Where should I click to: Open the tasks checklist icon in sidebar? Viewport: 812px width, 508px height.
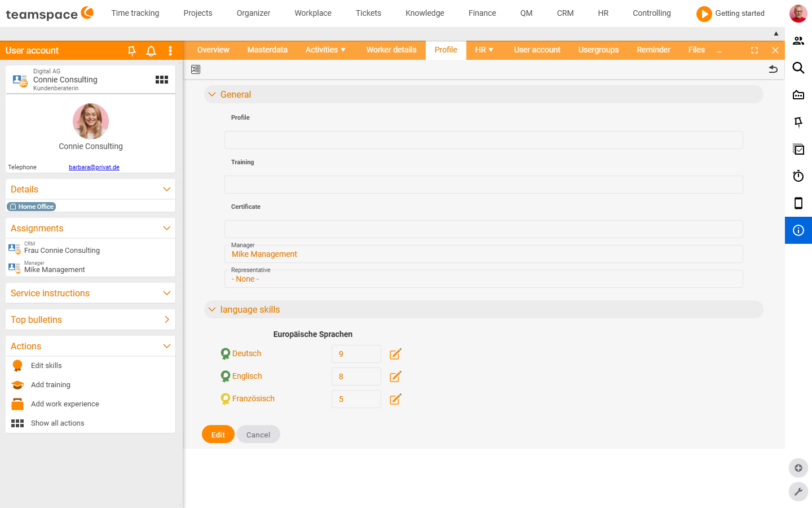coord(798,149)
